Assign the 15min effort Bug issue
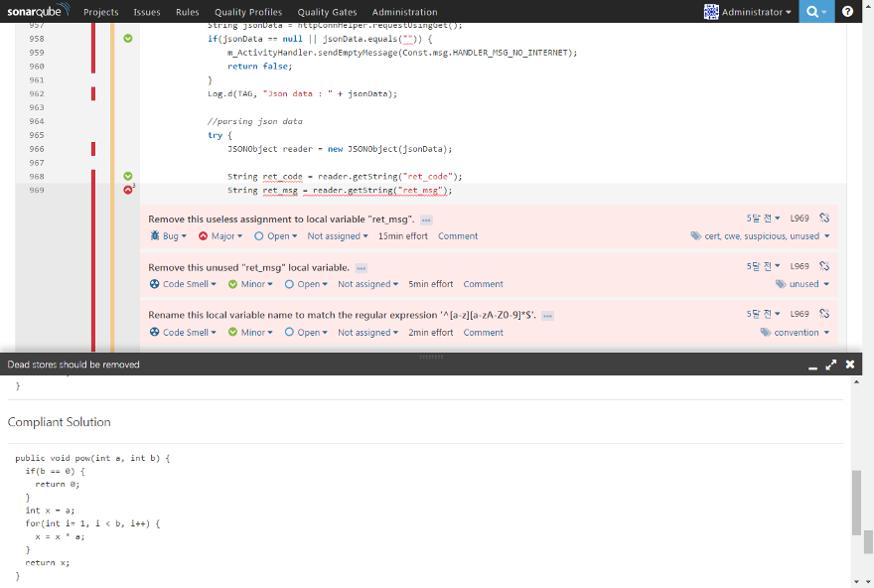The image size is (874, 588). [x=338, y=235]
